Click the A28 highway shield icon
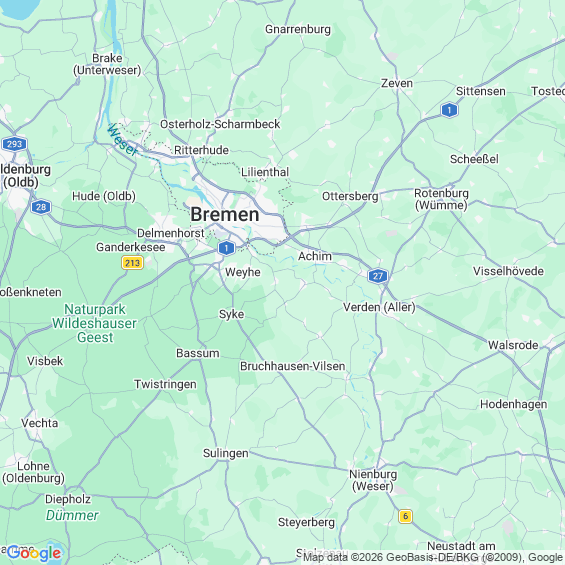This screenshot has height=565, width=565. 41,207
